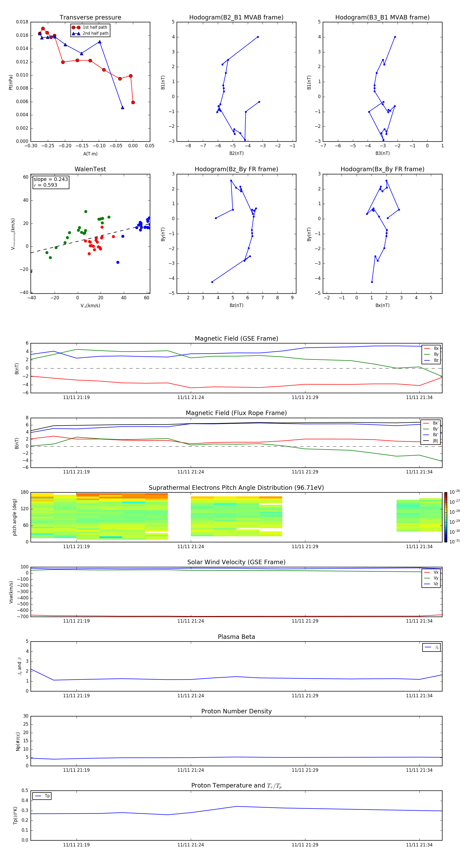Click the Plasma Beta title
473x868 pixels.
[236, 637]
